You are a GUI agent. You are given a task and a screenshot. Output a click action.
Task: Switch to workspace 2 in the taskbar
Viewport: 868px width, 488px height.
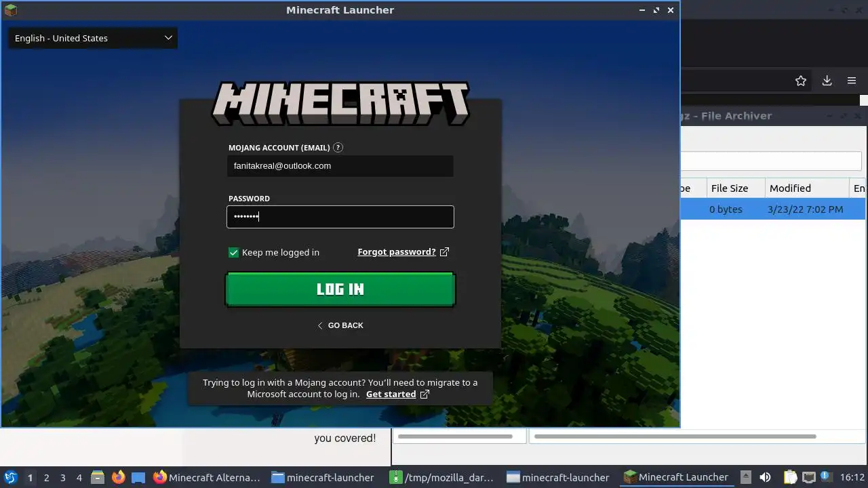point(46,477)
